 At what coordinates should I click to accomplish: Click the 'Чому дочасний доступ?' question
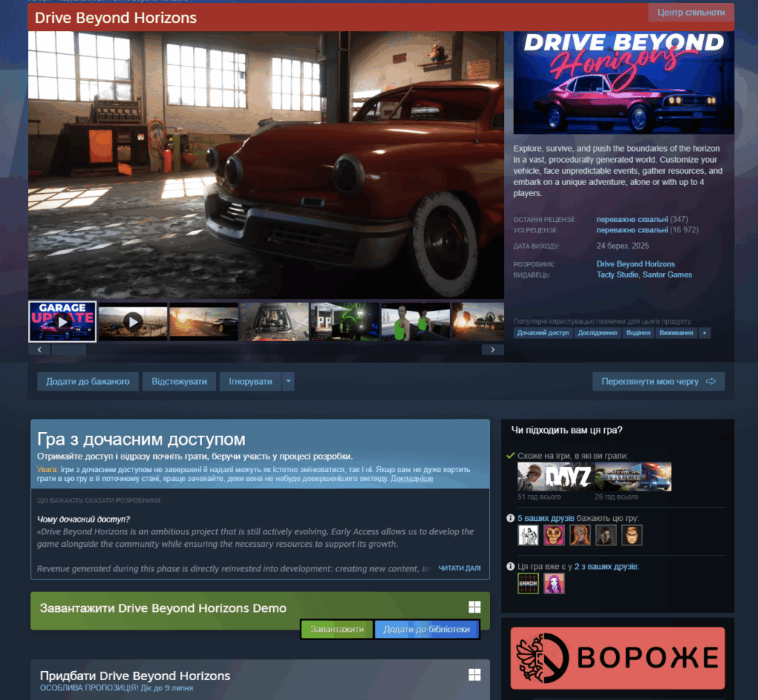tap(83, 519)
